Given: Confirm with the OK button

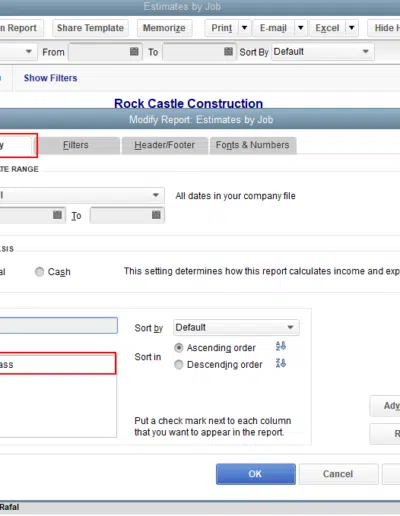Looking at the screenshot, I should click(x=256, y=474).
